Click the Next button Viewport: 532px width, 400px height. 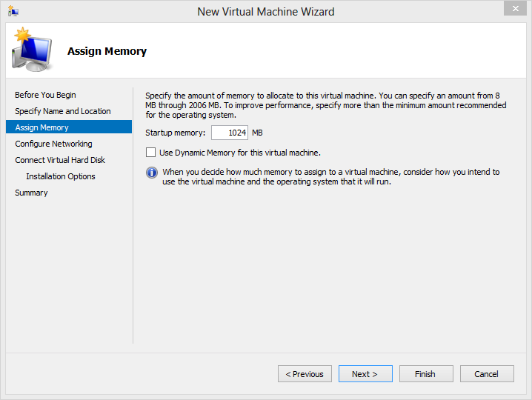[x=365, y=374]
